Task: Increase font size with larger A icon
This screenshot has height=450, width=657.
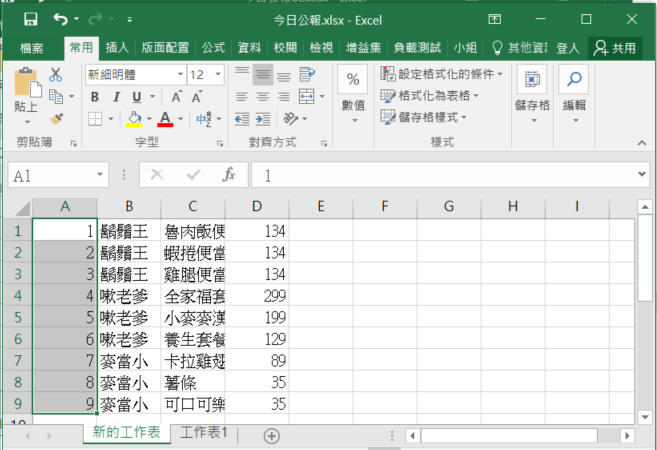Action: click(177, 97)
